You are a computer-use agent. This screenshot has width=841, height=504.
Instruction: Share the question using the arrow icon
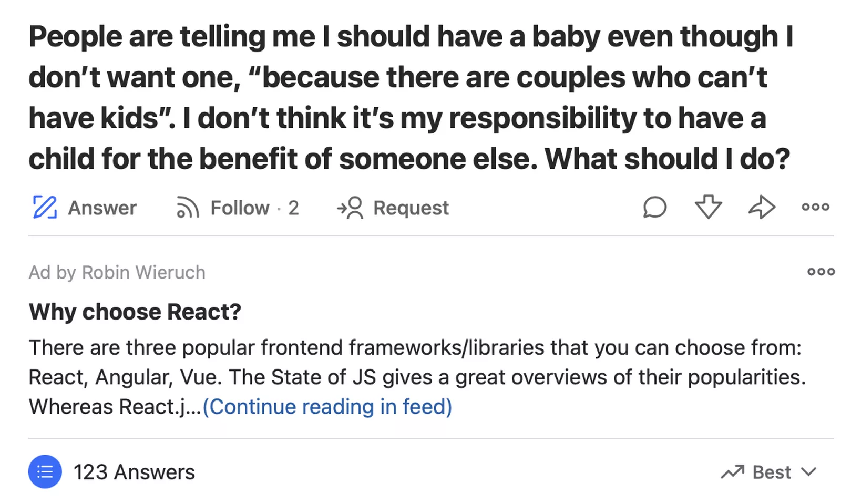[762, 207]
